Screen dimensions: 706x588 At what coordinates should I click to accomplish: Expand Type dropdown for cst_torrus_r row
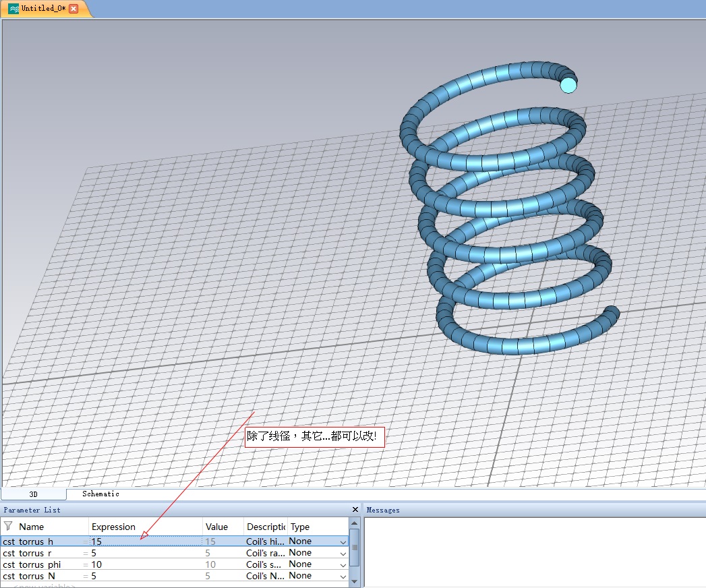(x=343, y=553)
